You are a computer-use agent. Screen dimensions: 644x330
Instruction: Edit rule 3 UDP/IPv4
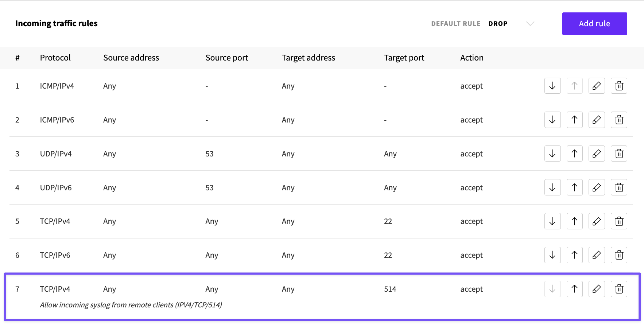[x=597, y=154]
